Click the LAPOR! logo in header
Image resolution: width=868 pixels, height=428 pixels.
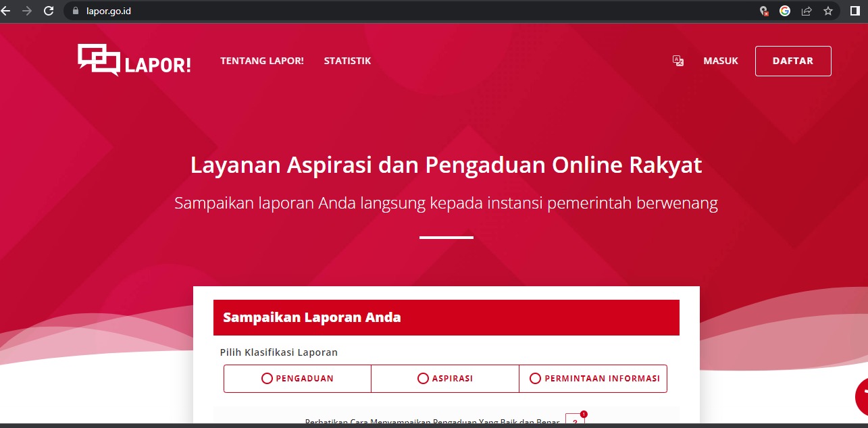pos(134,61)
